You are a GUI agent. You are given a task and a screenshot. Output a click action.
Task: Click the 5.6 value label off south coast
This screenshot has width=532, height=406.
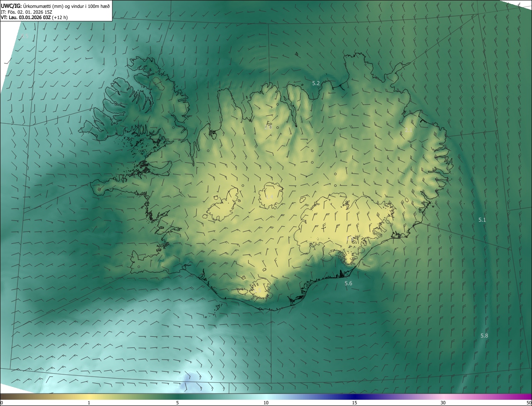(x=348, y=284)
